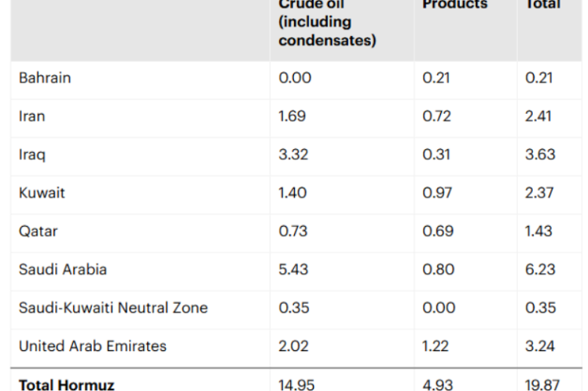
Task: Select Kuwait's products value 0.97
Action: 438,193
